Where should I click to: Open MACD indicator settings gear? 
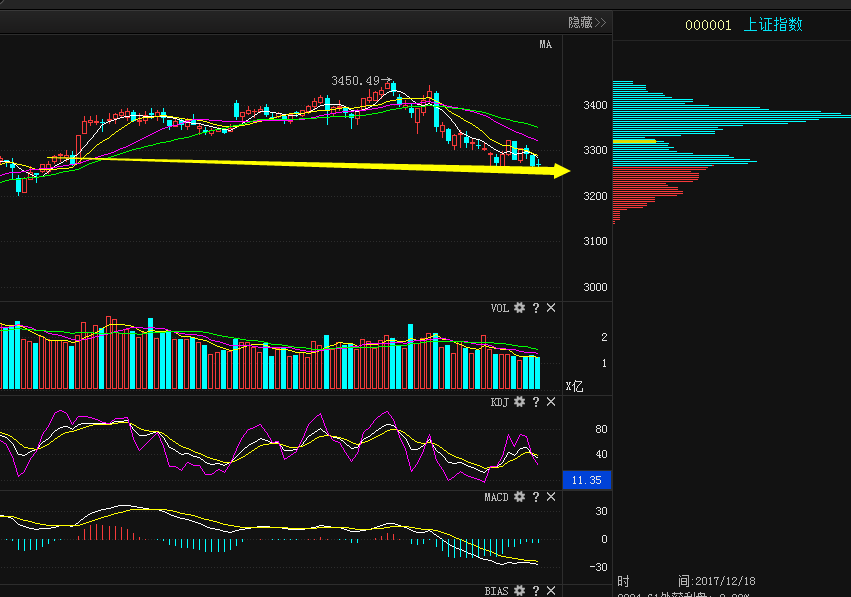(519, 497)
